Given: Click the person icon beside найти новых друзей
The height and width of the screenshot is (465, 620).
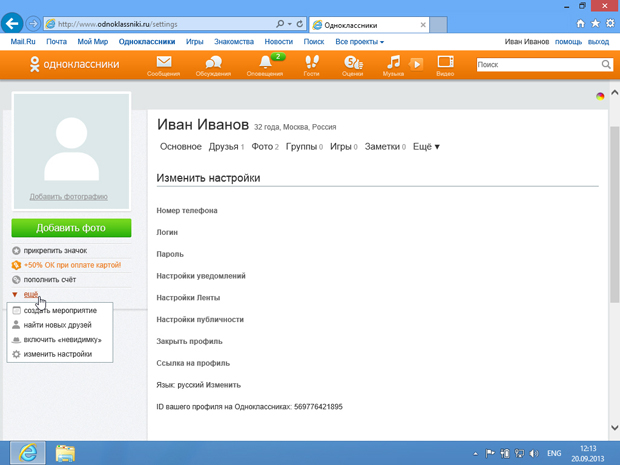Looking at the screenshot, I should 16,325.
